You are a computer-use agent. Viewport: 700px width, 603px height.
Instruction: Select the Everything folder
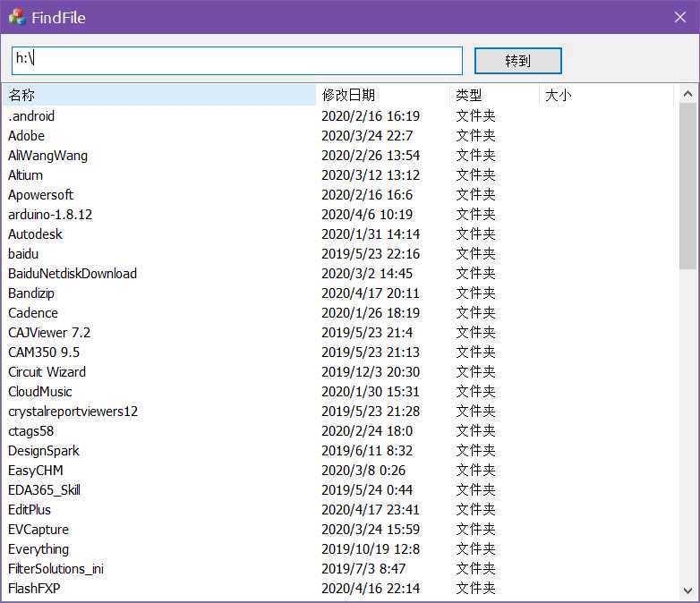tap(38, 549)
